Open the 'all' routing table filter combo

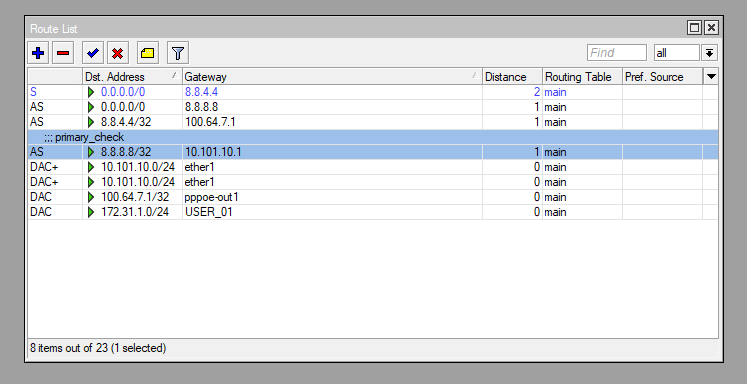click(676, 53)
